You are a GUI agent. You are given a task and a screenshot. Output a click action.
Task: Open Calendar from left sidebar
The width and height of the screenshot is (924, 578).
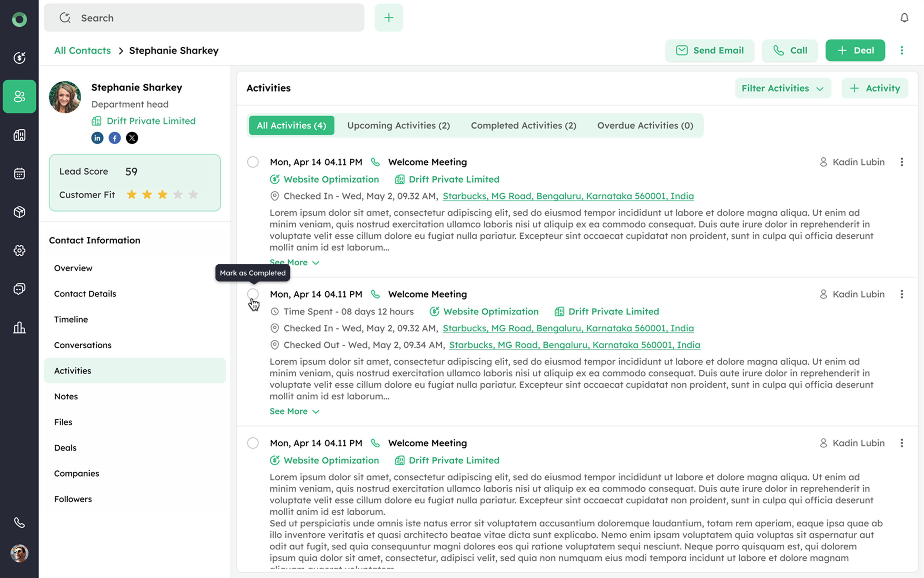point(19,174)
